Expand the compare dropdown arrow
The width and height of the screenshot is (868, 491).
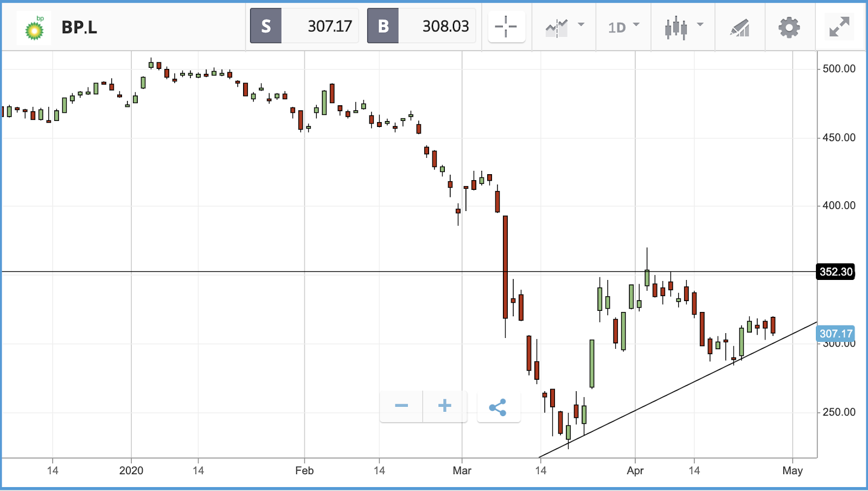tap(581, 24)
